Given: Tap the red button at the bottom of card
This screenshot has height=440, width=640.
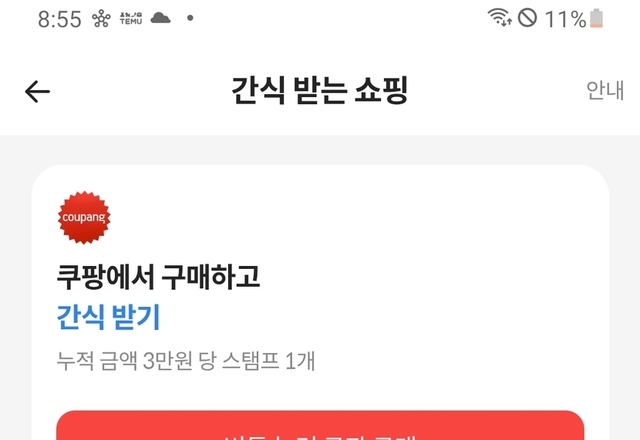Looking at the screenshot, I should pos(320,425).
